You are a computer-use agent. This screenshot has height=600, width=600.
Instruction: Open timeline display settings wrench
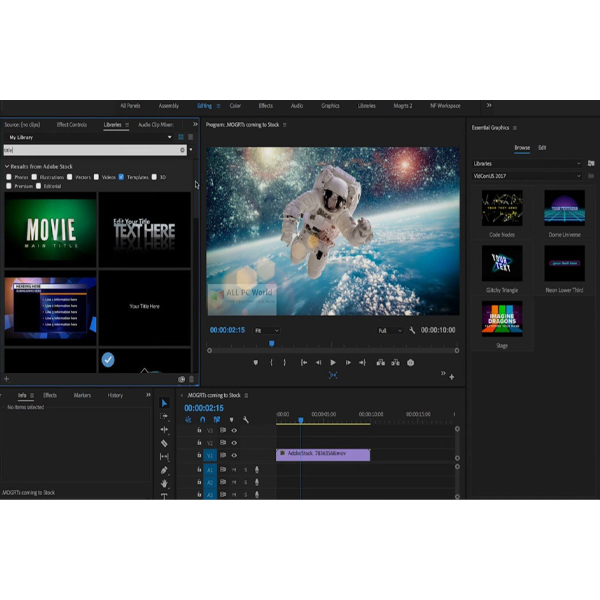246,419
